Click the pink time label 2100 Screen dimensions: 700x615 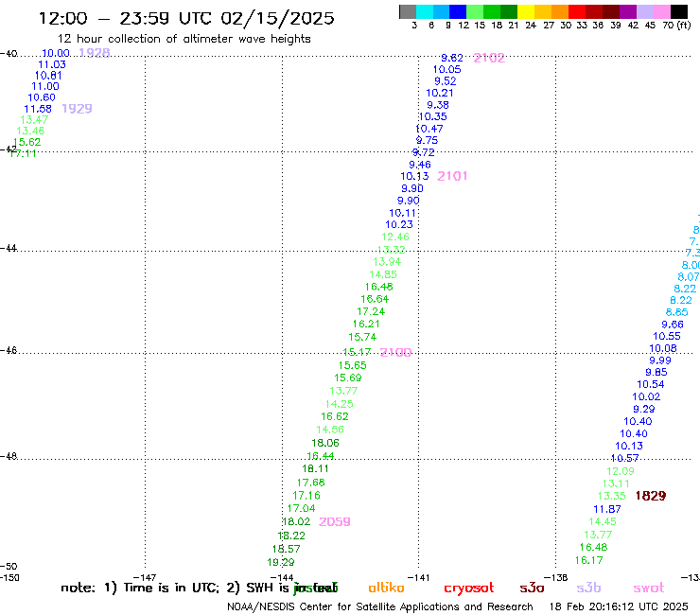[395, 352]
